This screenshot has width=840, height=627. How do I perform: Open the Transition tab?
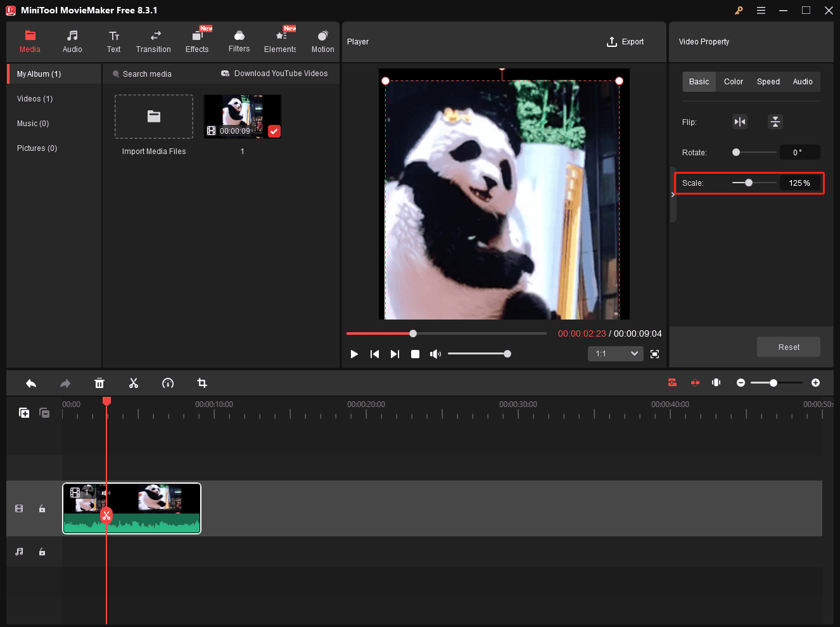153,41
